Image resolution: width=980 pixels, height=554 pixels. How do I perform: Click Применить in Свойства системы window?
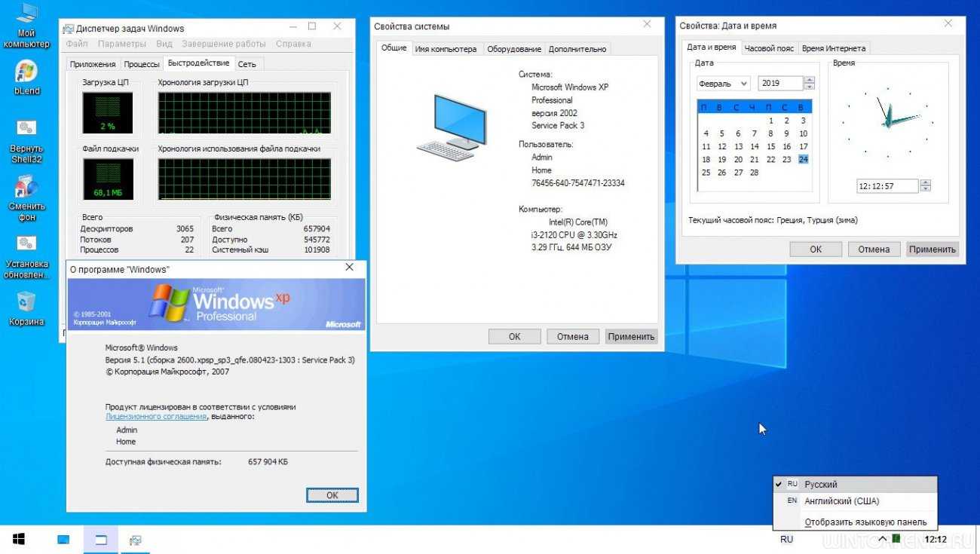[631, 337]
